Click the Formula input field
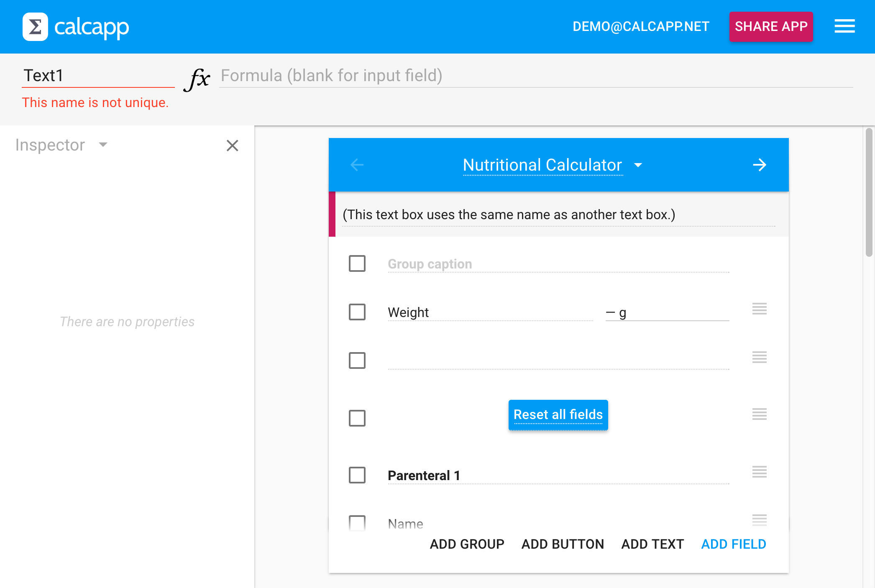Screen dimensions: 875x588 (x=536, y=76)
